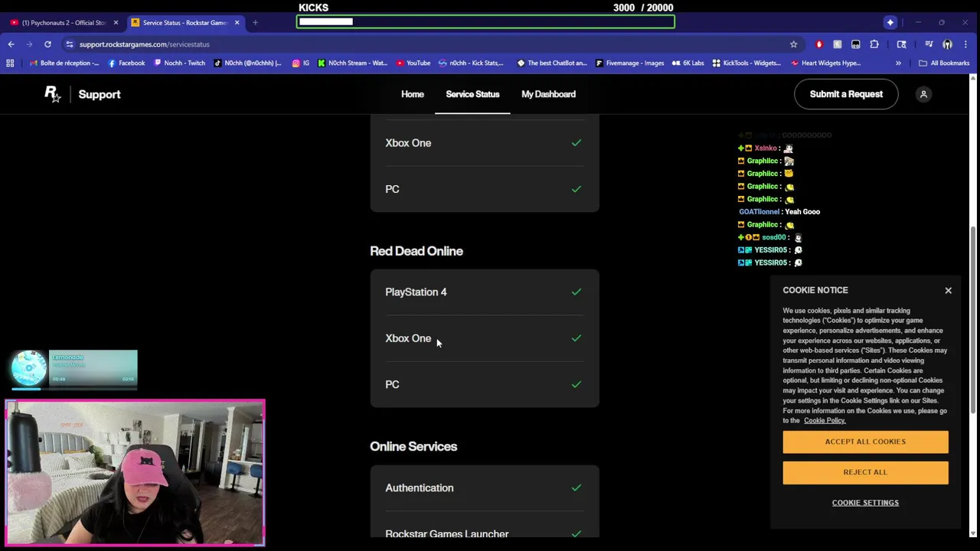The width and height of the screenshot is (980, 551).
Task: Open the Boîte de réception Gmail bookmark
Action: tap(64, 63)
